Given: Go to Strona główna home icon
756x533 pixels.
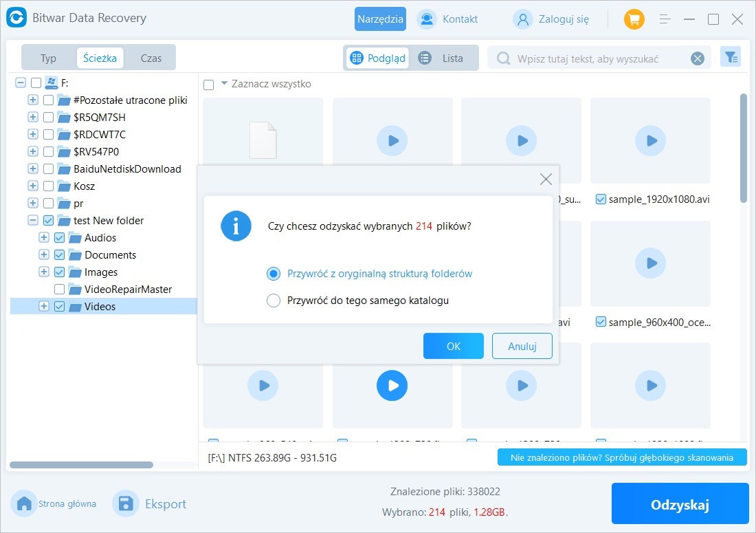Looking at the screenshot, I should (x=25, y=504).
